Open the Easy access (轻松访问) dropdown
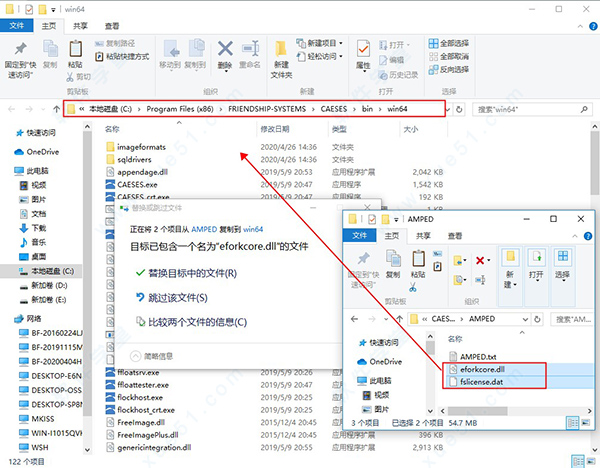Screen dimensions: 600x468 [x=320, y=56]
